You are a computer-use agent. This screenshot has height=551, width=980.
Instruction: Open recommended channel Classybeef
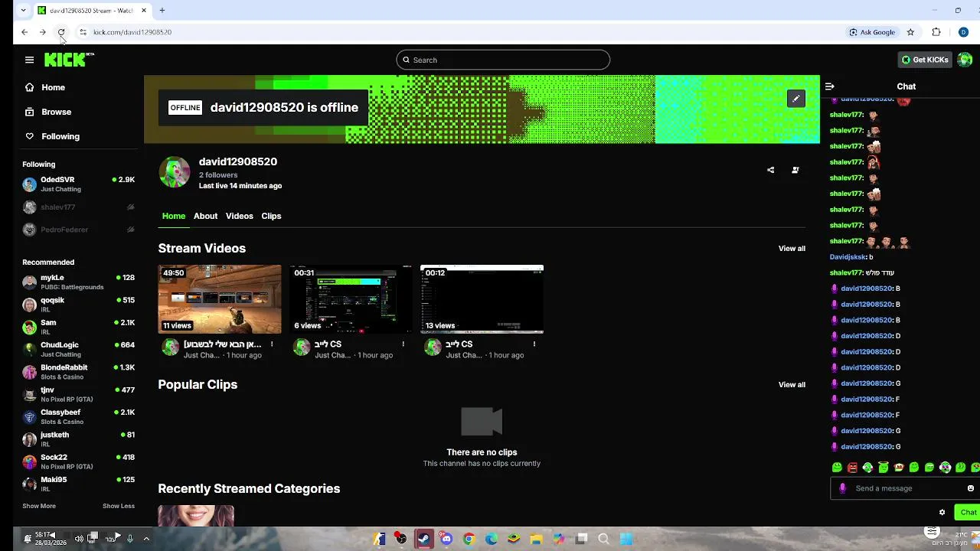pyautogui.click(x=78, y=417)
